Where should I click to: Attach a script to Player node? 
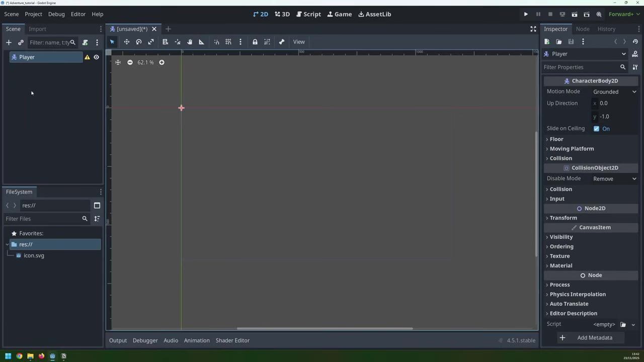click(85, 42)
